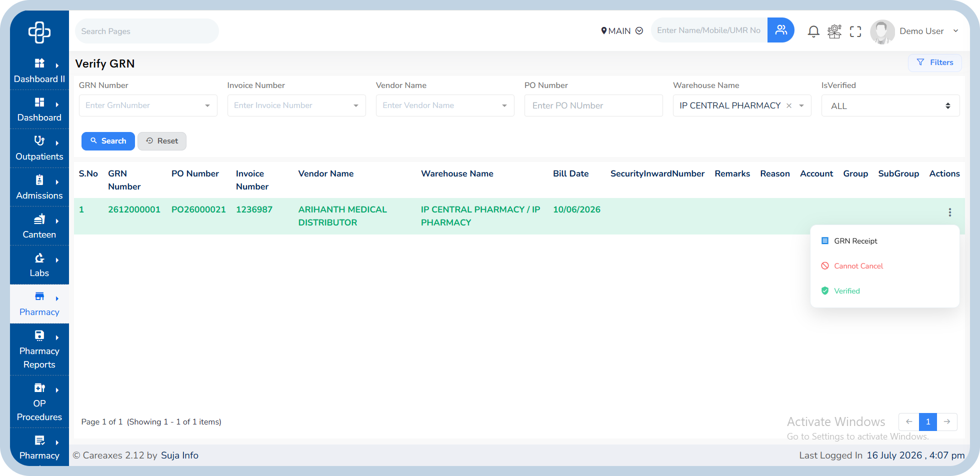Click bill date 10/06/2026 cell
This screenshot has height=476, width=980.
click(x=576, y=209)
